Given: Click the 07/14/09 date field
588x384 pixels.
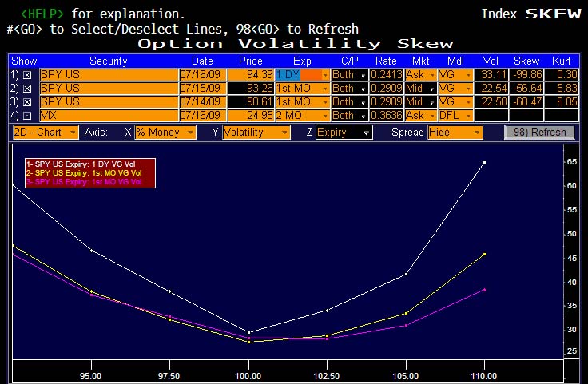Looking at the screenshot, I should (202, 101).
